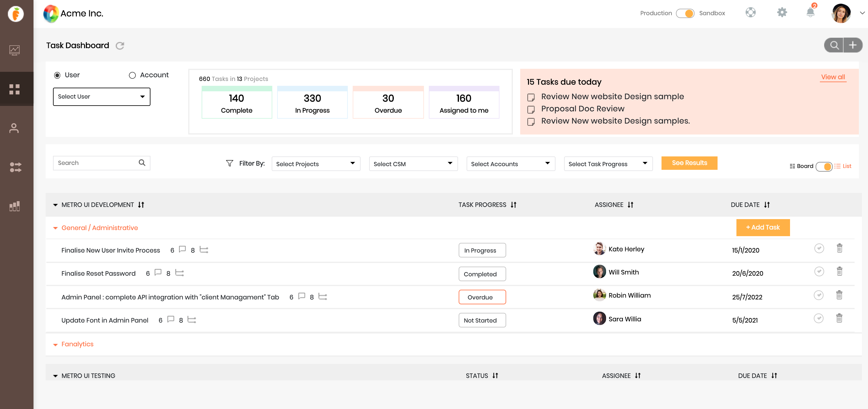Collapse the General / Administrative section
The height and width of the screenshot is (409, 868).
56,228
